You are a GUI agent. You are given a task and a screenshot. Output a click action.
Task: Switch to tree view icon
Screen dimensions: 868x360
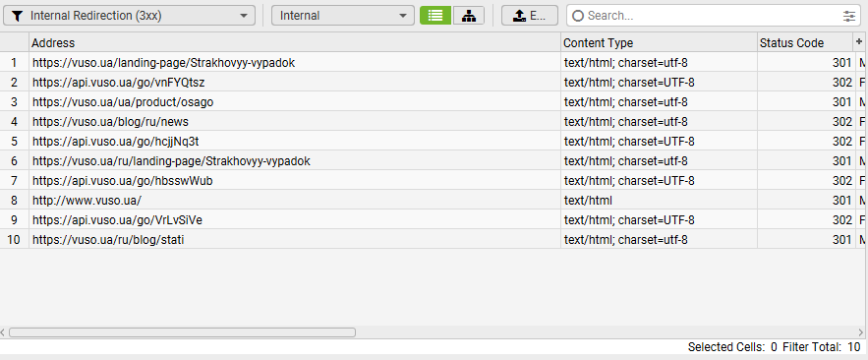pos(468,16)
